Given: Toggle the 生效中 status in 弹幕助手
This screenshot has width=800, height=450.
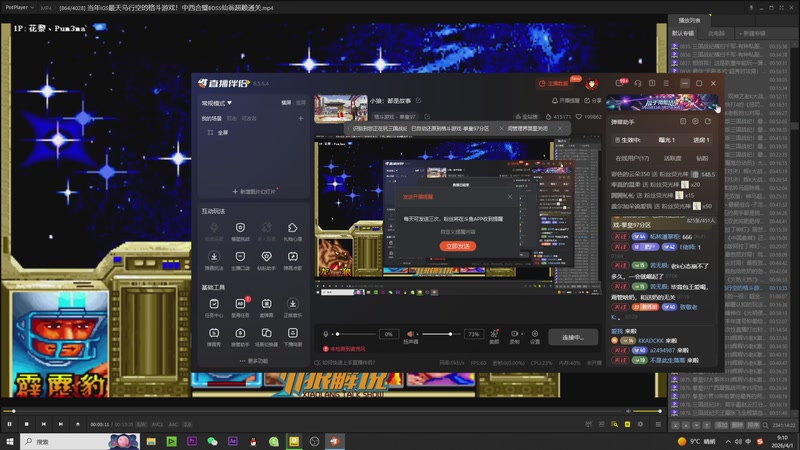Looking at the screenshot, I should pos(628,140).
